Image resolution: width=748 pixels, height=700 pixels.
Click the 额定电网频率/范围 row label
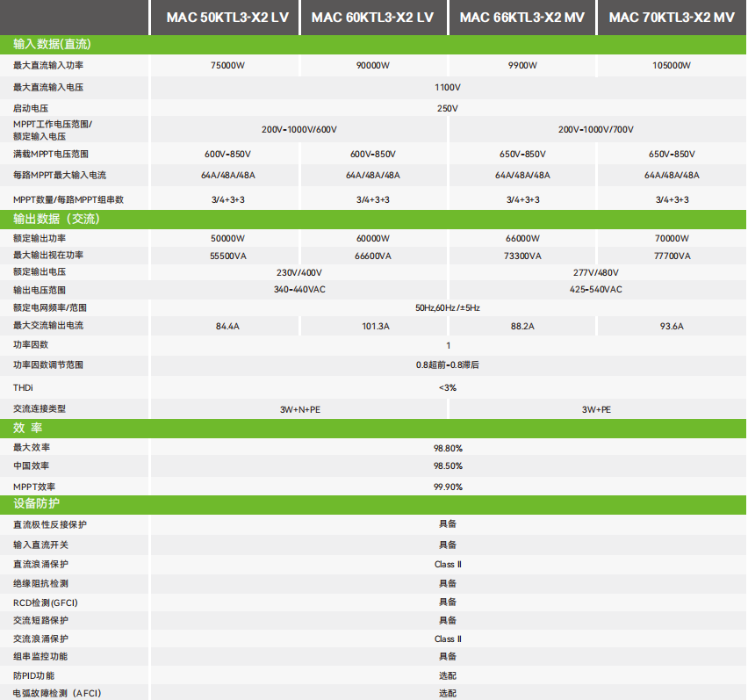(x=50, y=307)
